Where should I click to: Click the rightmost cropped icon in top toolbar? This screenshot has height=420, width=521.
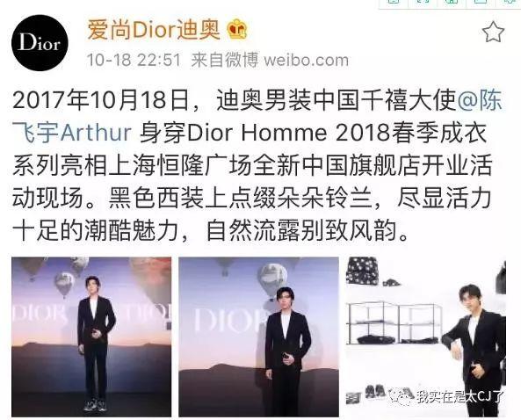[x=509, y=2]
